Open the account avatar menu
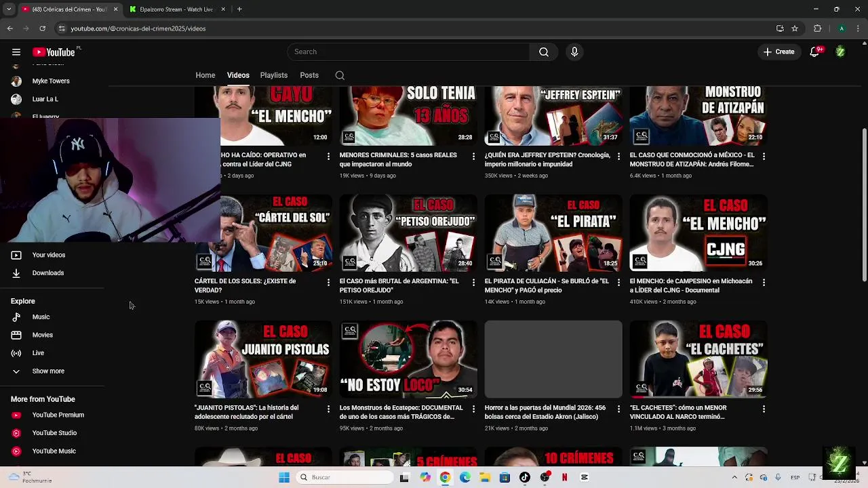 click(x=840, y=52)
